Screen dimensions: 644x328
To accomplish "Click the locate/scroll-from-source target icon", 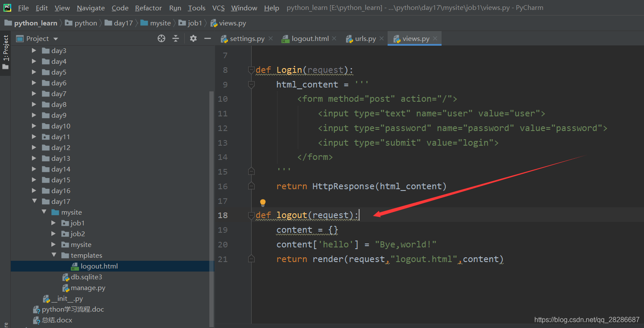I will pyautogui.click(x=161, y=38).
